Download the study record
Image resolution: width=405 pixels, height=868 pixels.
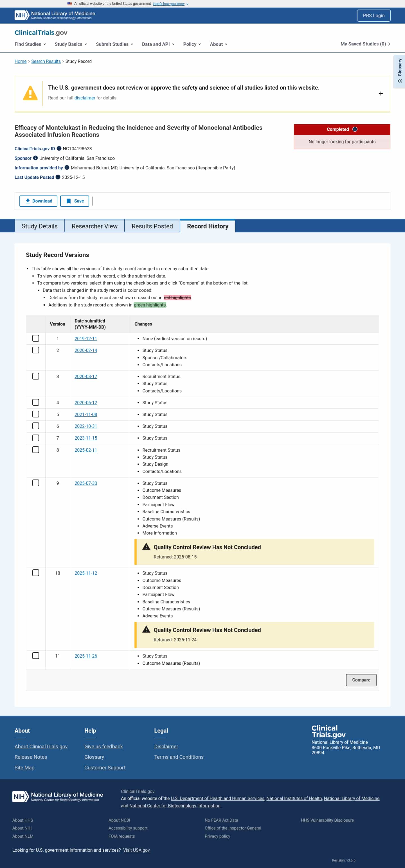coord(39,201)
